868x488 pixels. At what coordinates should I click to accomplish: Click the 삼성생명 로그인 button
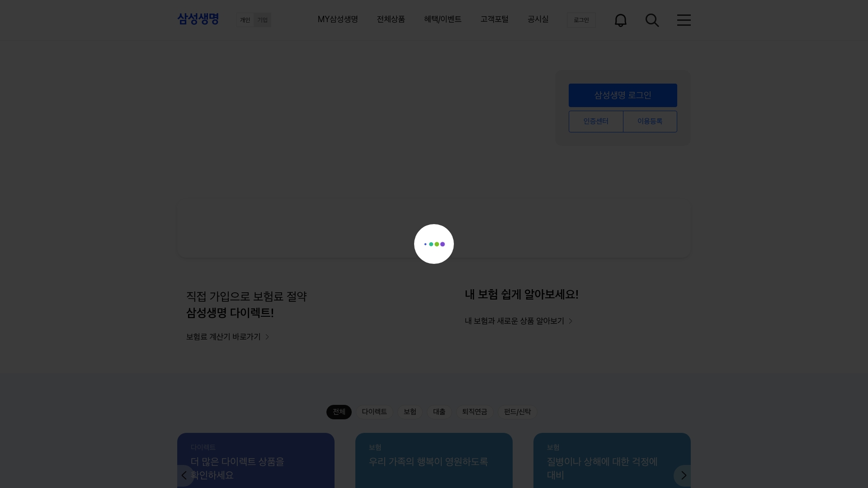tap(623, 95)
